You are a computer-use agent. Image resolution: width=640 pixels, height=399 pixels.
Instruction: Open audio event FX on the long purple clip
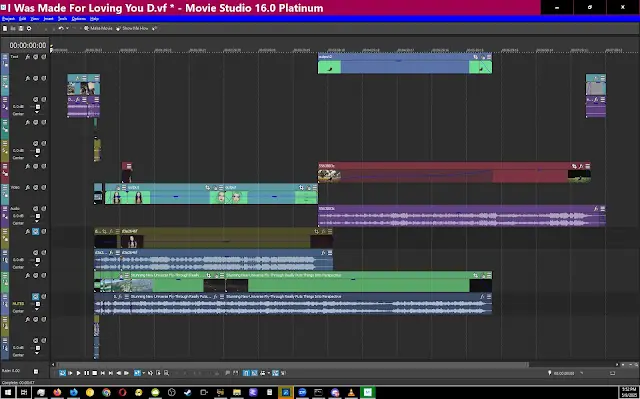[596, 208]
